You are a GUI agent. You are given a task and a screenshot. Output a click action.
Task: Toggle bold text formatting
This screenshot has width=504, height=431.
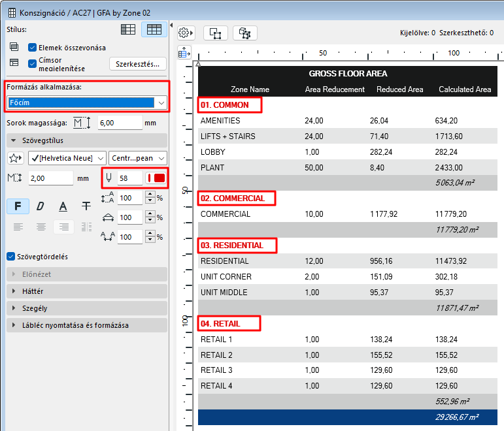(x=18, y=206)
